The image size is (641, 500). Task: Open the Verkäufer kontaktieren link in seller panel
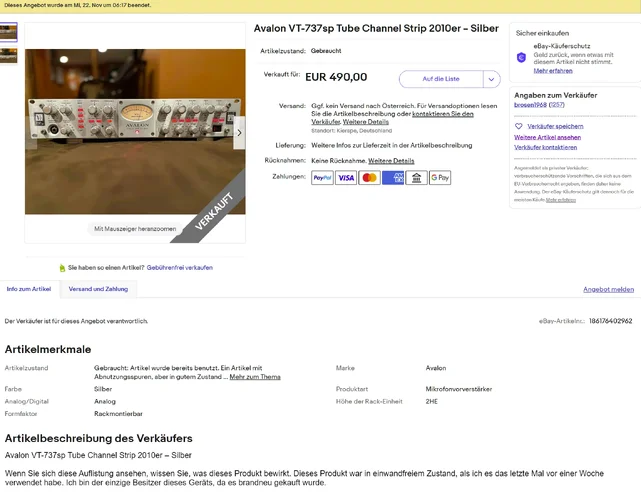[545, 148]
